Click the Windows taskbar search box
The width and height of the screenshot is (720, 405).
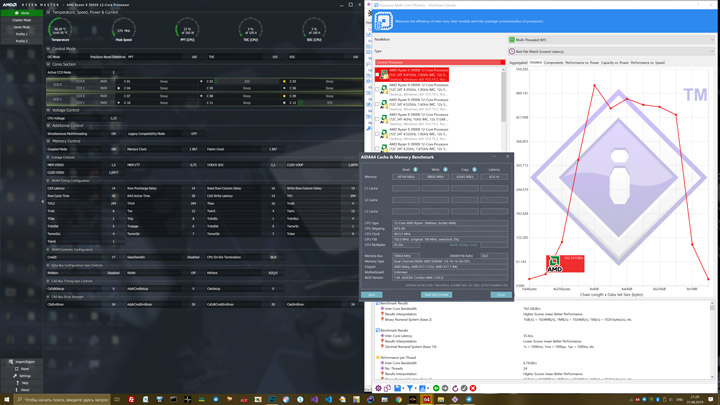62,399
